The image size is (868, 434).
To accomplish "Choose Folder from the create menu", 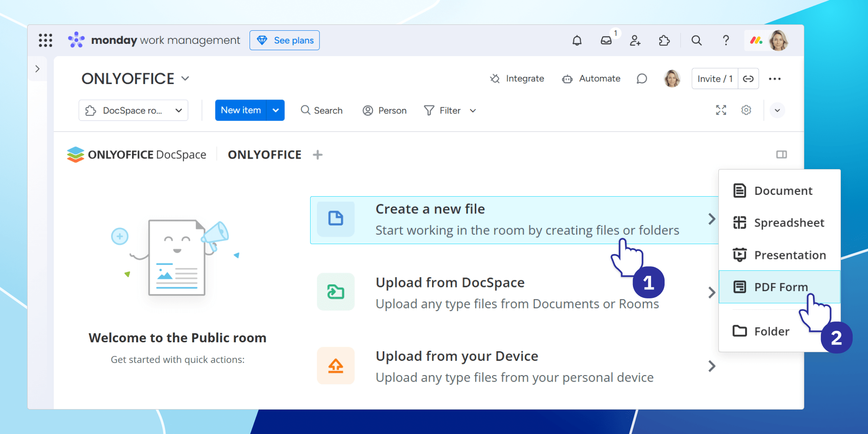I will pyautogui.click(x=779, y=331).
